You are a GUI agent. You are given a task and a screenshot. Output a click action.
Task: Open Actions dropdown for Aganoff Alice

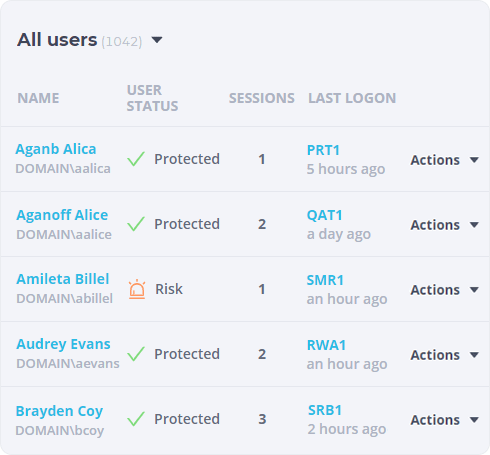[x=445, y=225]
